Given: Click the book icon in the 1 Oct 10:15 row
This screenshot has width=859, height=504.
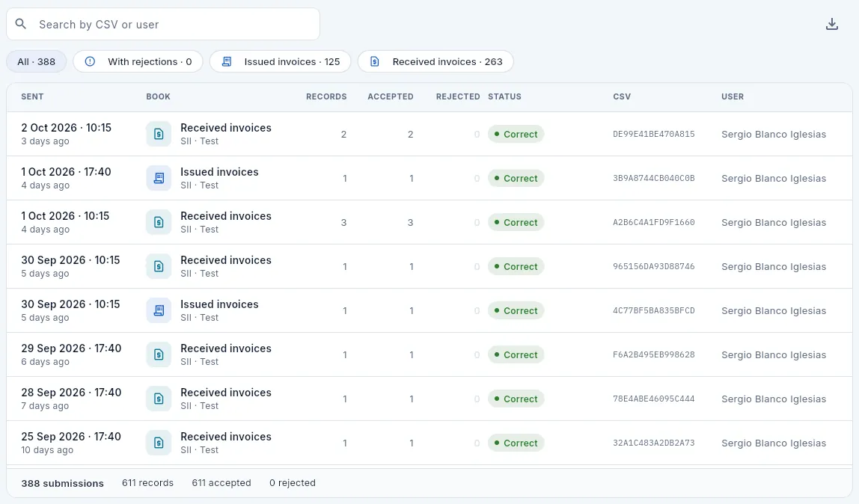Looking at the screenshot, I should click(x=159, y=222).
